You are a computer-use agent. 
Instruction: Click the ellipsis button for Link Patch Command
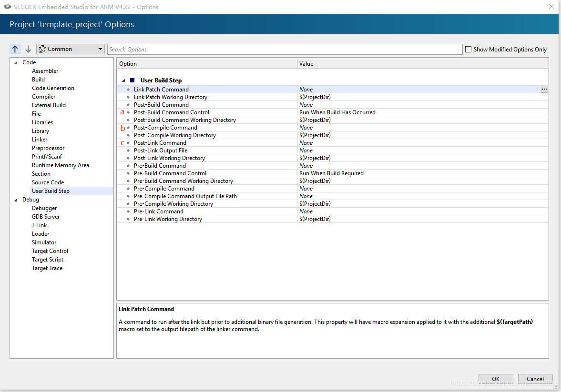[544, 89]
